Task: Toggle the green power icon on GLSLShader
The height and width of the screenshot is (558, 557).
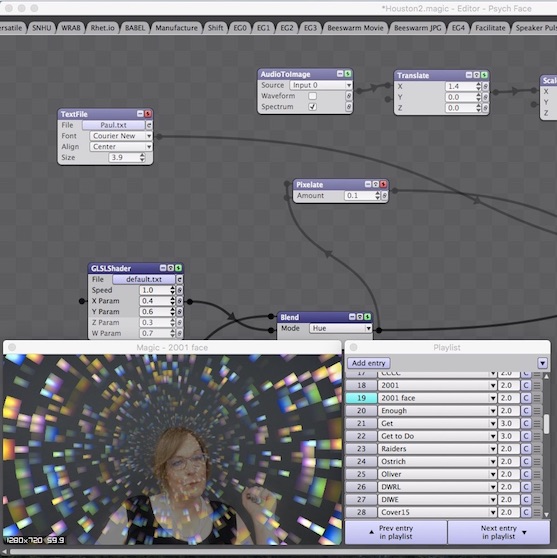Action: tap(178, 268)
